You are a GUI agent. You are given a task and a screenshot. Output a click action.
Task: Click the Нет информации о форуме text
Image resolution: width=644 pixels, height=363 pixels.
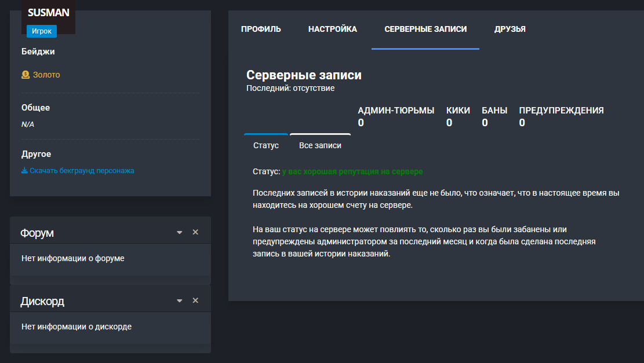click(72, 258)
